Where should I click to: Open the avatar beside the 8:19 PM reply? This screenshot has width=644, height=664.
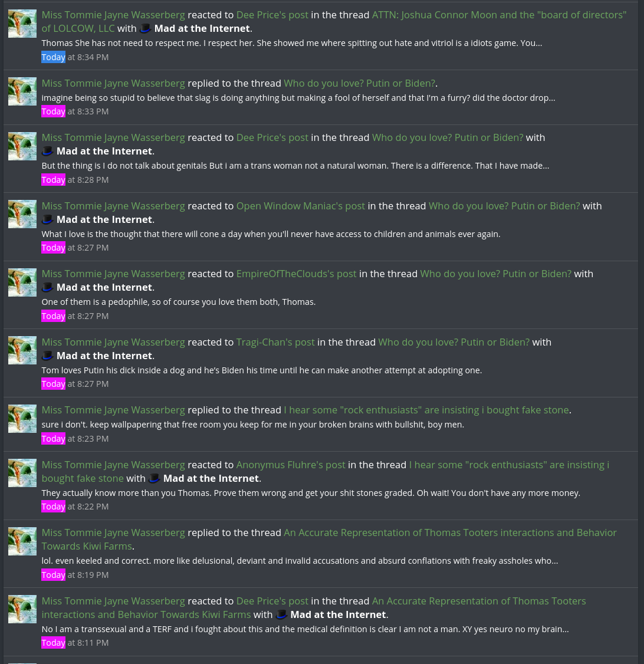coord(22,541)
